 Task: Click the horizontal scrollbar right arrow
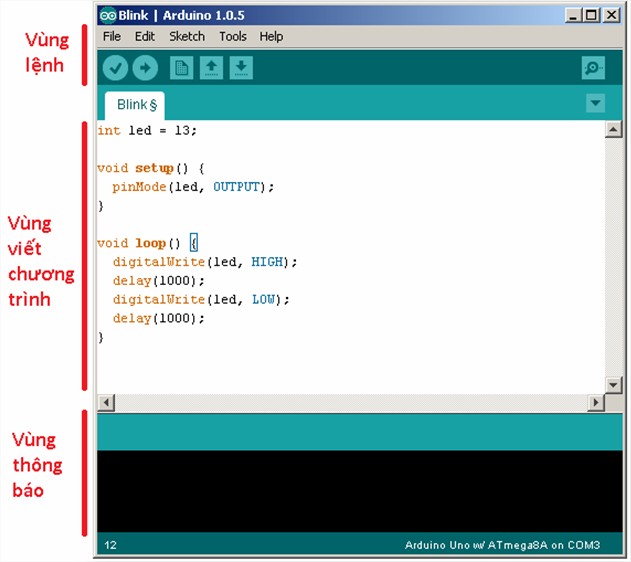click(x=596, y=402)
